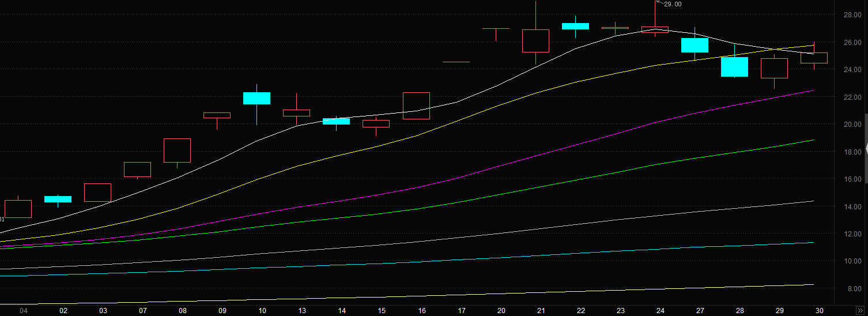Click the 24.00 price axis label
The image size is (868, 316).
point(852,70)
